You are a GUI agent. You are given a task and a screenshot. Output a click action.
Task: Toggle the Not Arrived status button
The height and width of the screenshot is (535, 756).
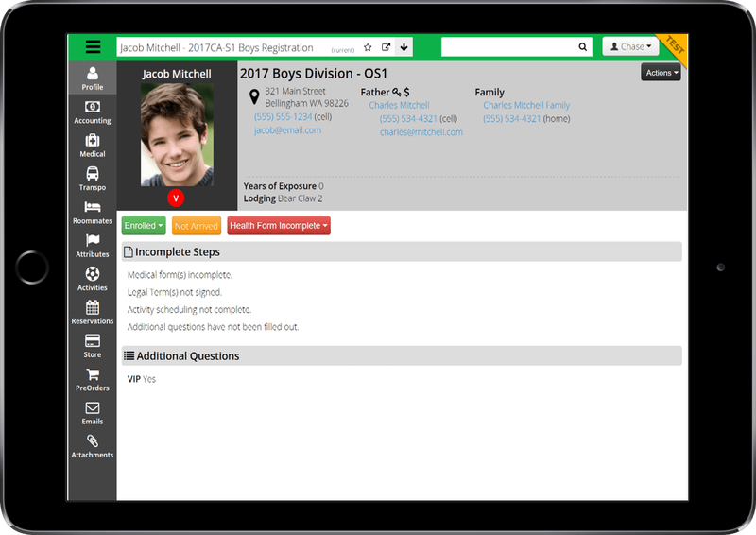pyautogui.click(x=197, y=226)
